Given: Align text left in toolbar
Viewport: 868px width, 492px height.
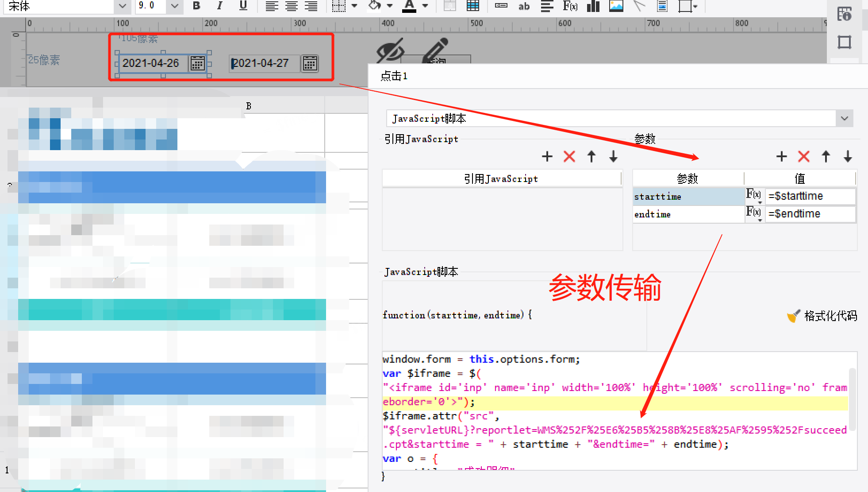Looking at the screenshot, I should coord(272,6).
